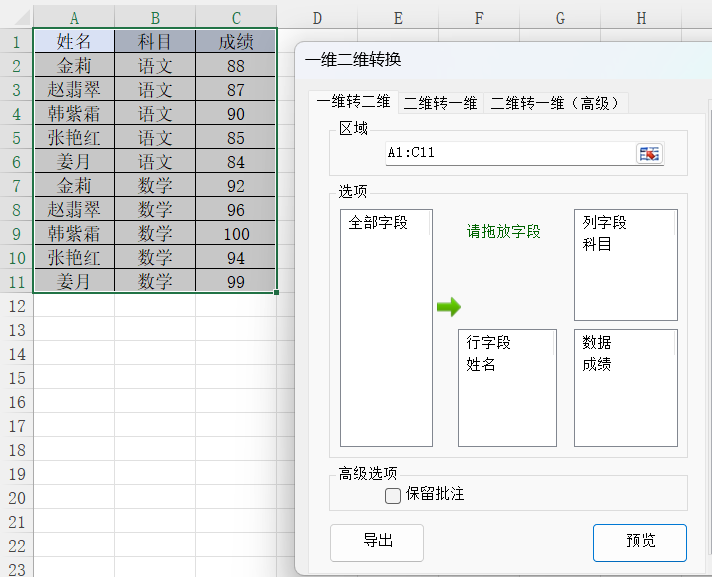Click cell C7 with score 92
Viewport: 712px width, 577px height.
pos(236,186)
